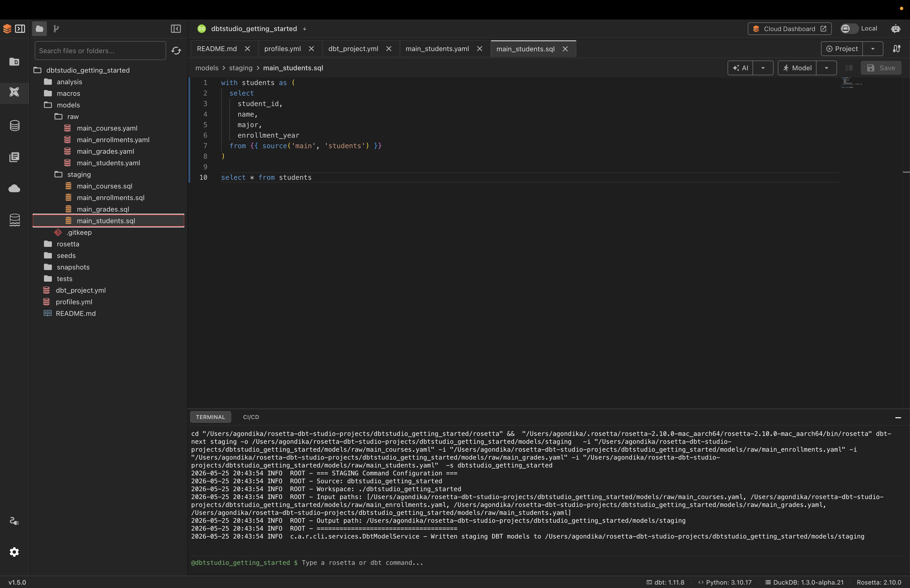Image resolution: width=910 pixels, height=588 pixels.
Task: Open the projects folder icon in left rail
Action: 14,62
